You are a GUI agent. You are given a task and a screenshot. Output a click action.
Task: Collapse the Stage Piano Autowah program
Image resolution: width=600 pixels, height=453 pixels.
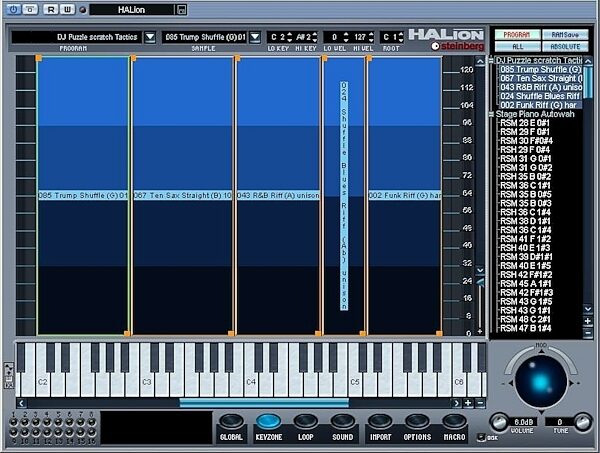[491, 114]
